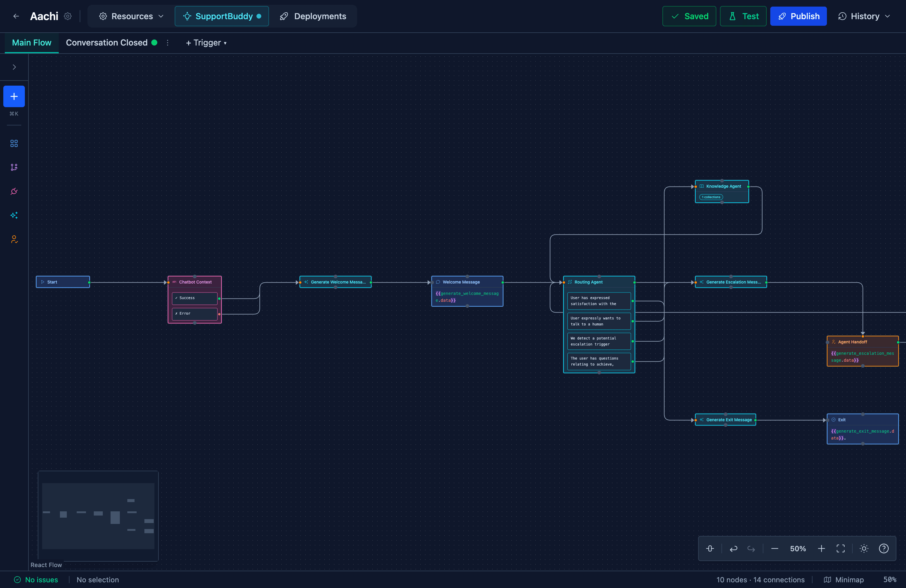
Task: Click the Saved button
Action: pyautogui.click(x=689, y=16)
